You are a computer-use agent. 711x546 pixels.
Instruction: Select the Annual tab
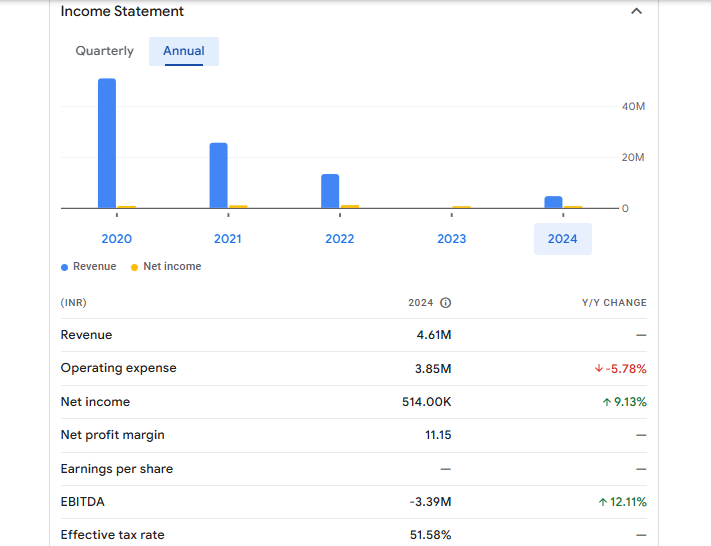click(x=184, y=51)
